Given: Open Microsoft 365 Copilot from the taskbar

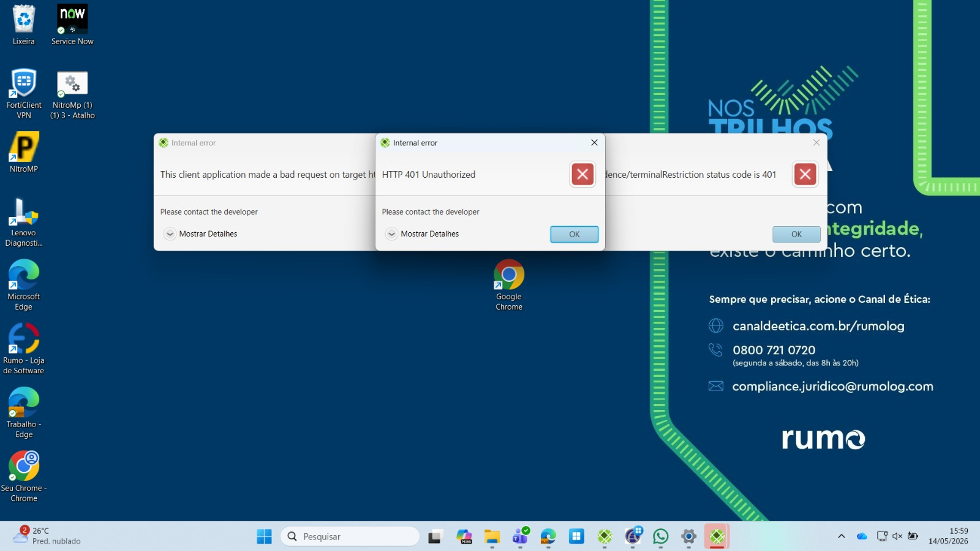Looking at the screenshot, I should click(x=464, y=537).
